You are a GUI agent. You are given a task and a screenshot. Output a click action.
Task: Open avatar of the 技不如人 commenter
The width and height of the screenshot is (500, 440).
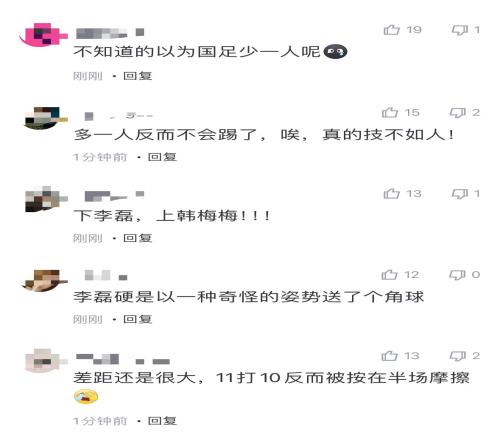46,118
